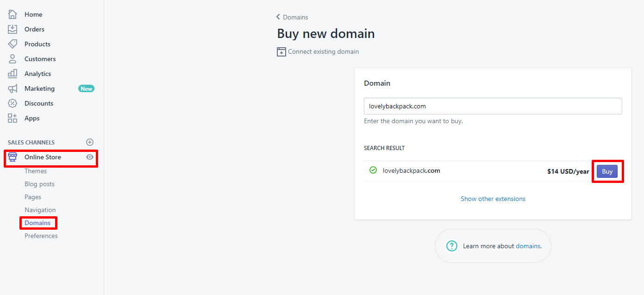Open Analytics using the bar chart icon
Viewport: 644px width, 295px height.
pos(13,74)
